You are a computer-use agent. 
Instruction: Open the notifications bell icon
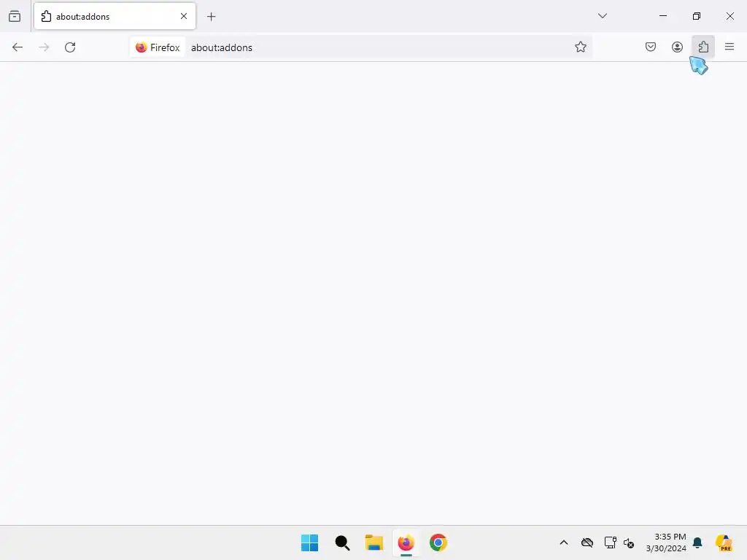click(x=697, y=542)
